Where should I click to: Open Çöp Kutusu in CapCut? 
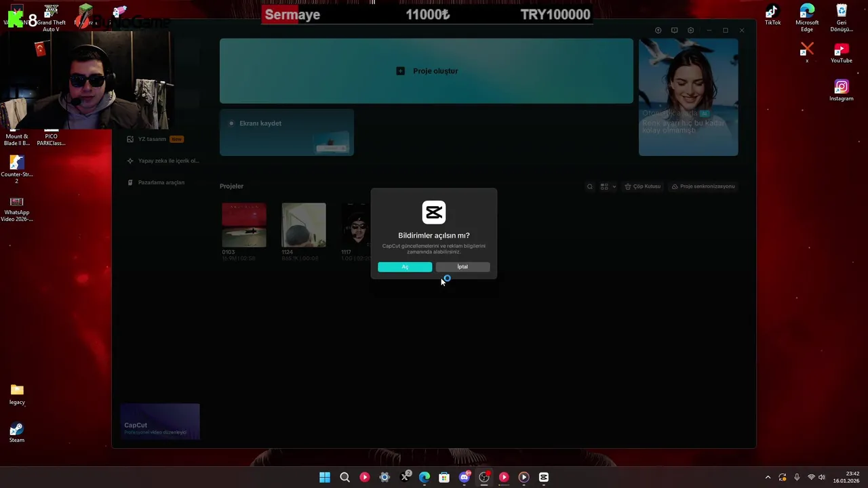click(642, 186)
